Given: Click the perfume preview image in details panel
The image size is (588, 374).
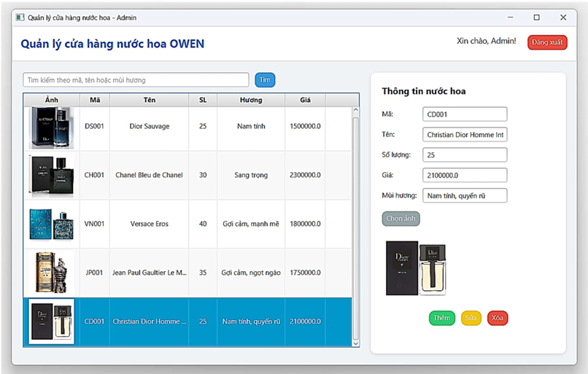Looking at the screenshot, I should pos(415,268).
